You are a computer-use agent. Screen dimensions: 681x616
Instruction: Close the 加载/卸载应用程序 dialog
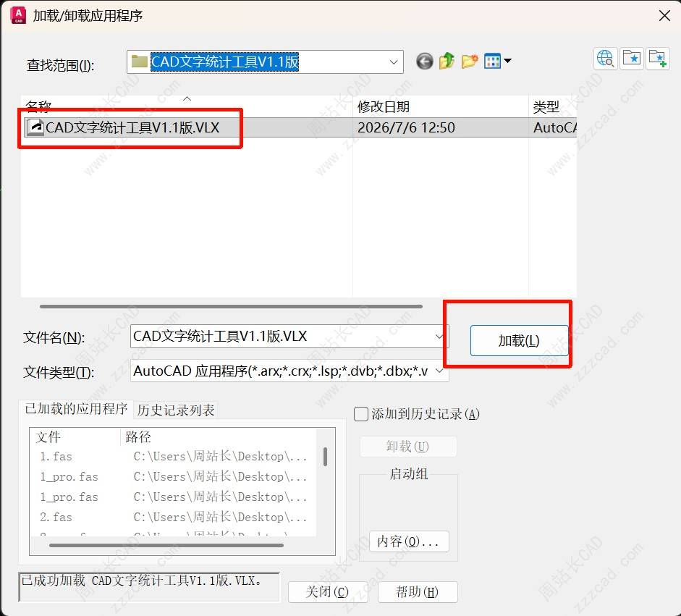664,16
